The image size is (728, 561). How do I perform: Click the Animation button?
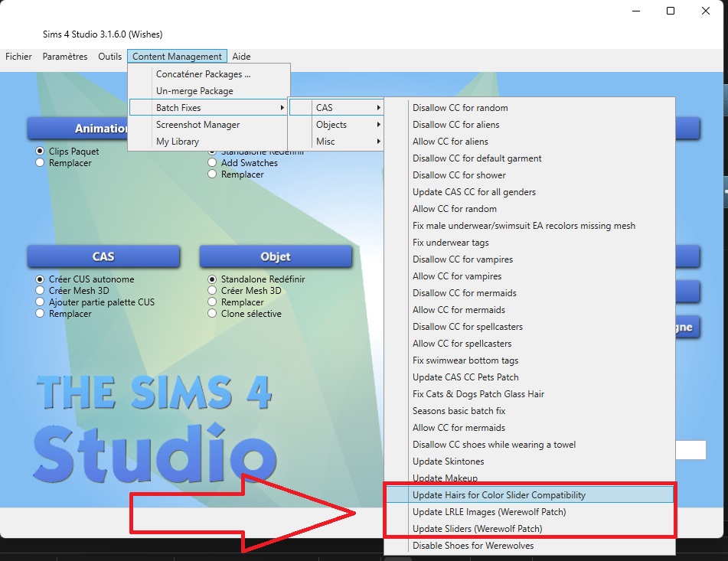[x=77, y=128]
